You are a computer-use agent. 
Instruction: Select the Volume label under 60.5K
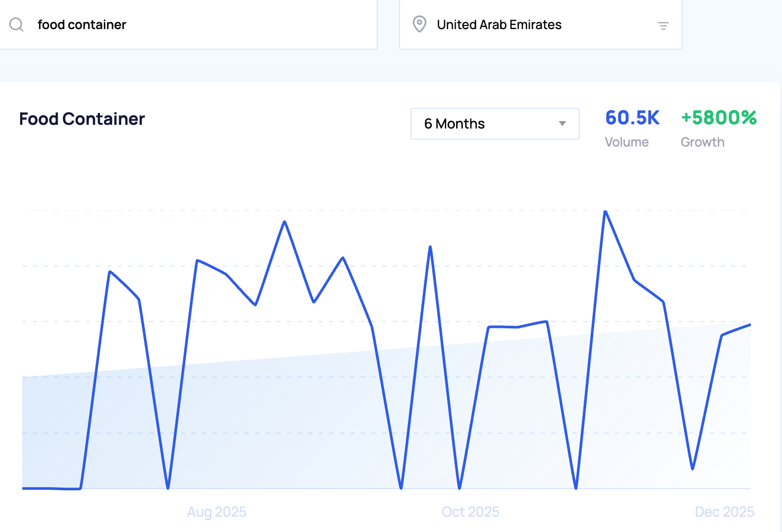pos(626,142)
